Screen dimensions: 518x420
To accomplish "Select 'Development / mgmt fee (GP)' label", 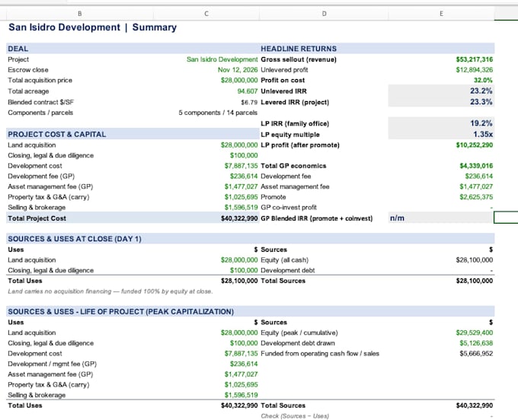I will click(x=53, y=364).
